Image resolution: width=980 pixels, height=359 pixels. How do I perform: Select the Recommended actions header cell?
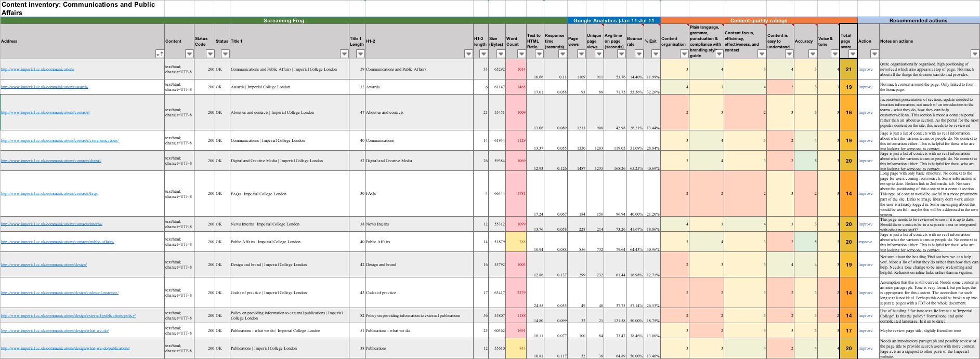tap(918, 21)
